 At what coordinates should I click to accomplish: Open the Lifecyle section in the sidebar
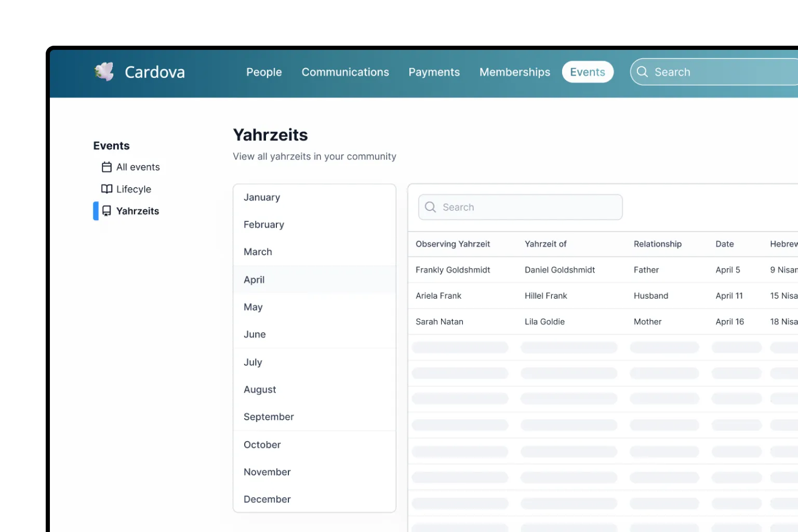[126, 189]
